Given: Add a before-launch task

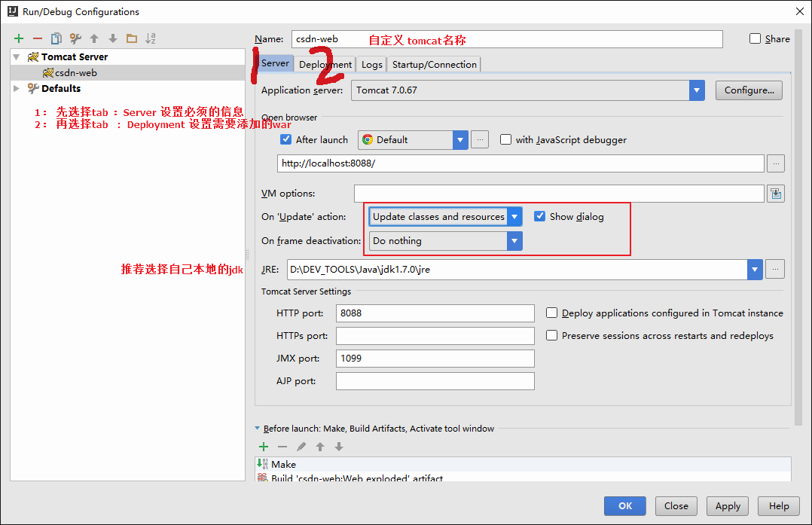Looking at the screenshot, I should (x=264, y=447).
